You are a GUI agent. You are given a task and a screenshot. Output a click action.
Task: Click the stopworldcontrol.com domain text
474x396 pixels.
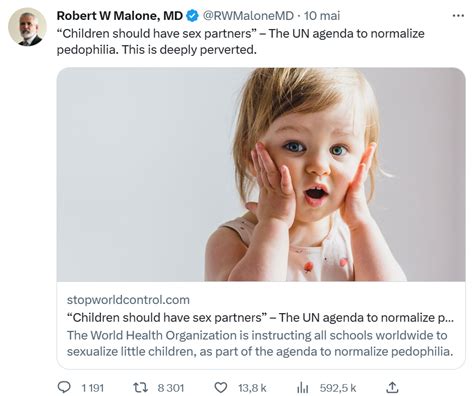(128, 300)
